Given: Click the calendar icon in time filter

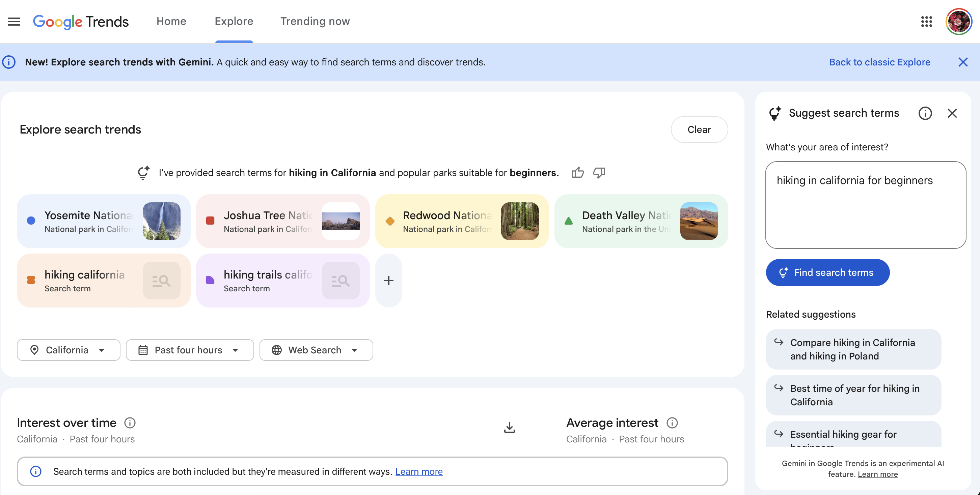Looking at the screenshot, I should point(143,350).
